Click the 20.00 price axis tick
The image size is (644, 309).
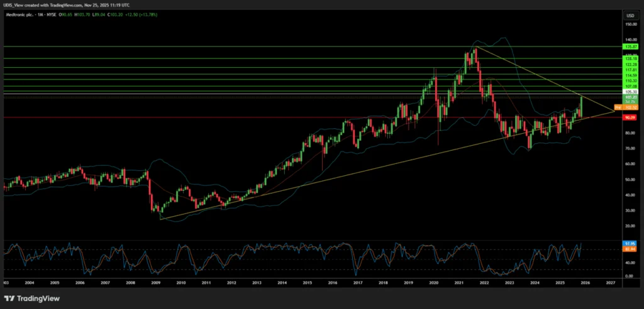tap(630, 226)
